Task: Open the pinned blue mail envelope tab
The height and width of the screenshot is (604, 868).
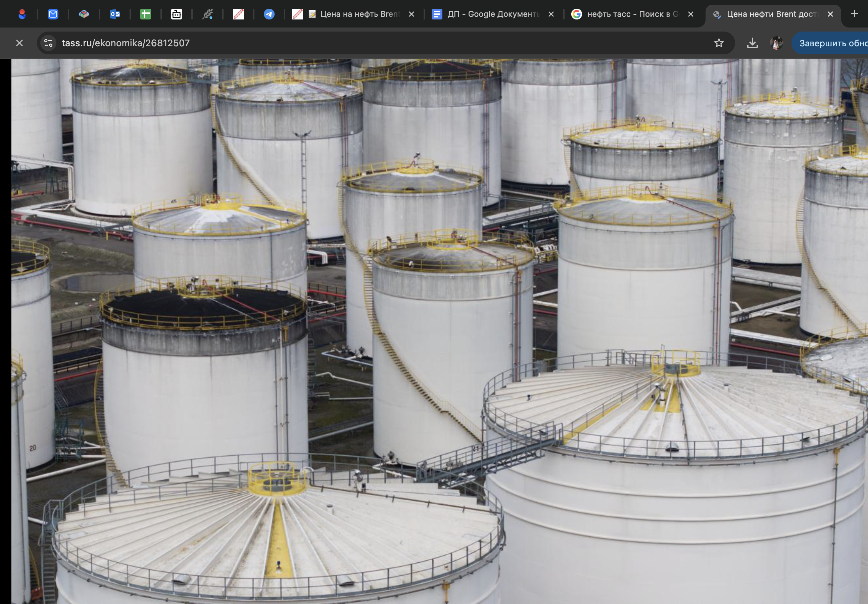Action: pos(53,14)
